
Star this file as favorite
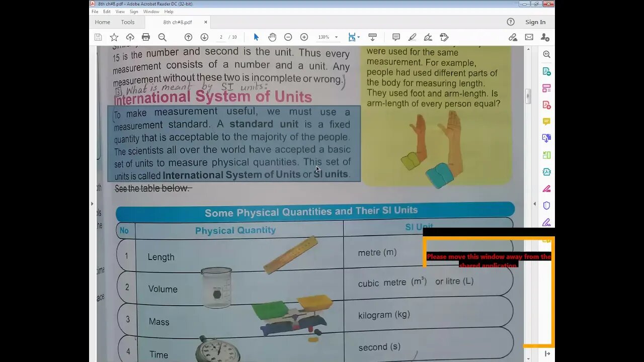coord(114,37)
